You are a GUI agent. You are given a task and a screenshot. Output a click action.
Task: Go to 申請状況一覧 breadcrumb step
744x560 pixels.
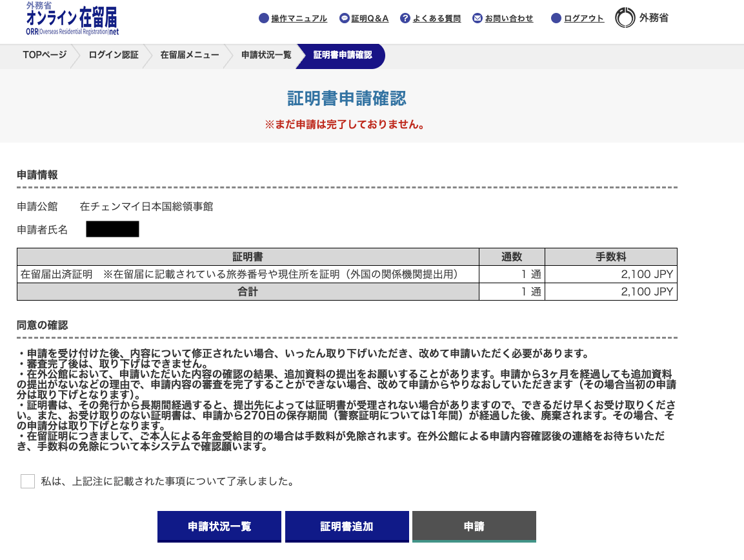tap(266, 55)
